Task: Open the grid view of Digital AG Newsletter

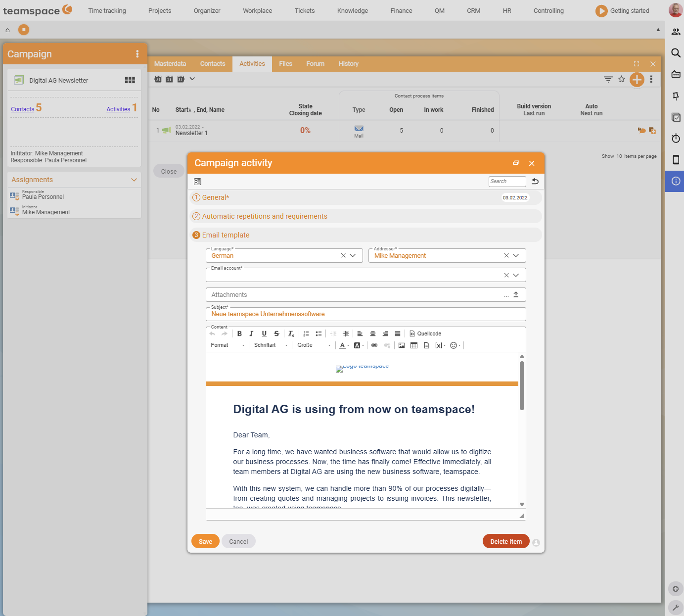Action: coord(130,80)
